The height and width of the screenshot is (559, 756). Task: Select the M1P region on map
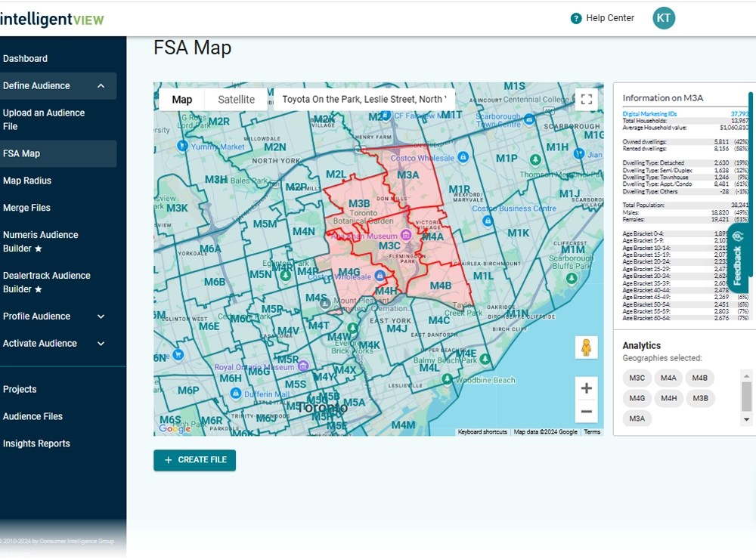tap(507, 159)
